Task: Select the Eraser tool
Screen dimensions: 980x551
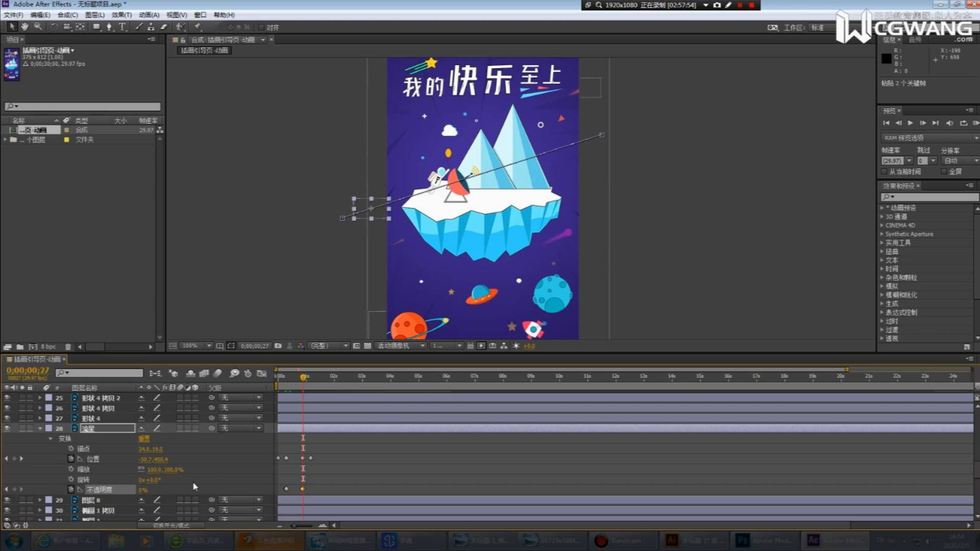Action: 164,27
